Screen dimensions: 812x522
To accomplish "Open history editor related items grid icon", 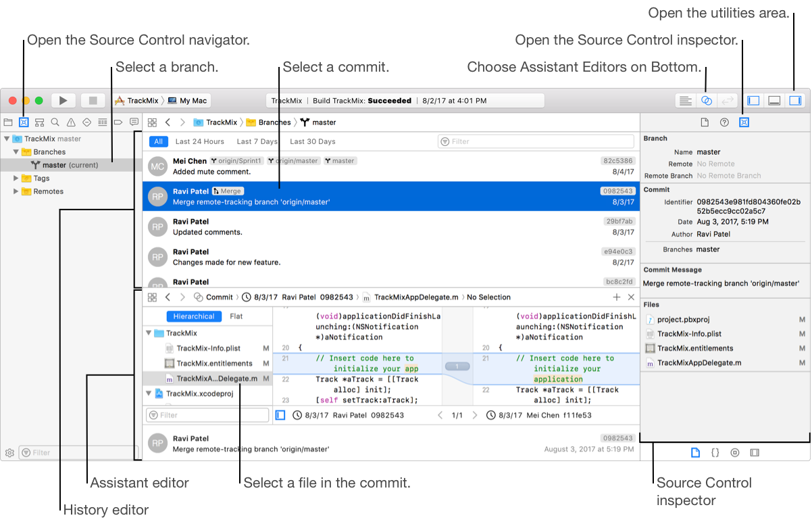I will [152, 122].
